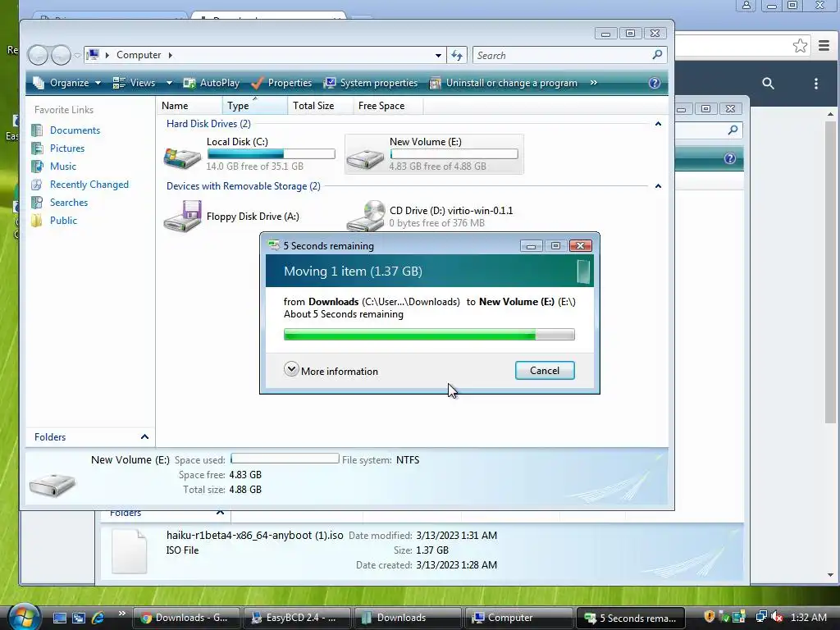Viewport: 840px width, 630px height.
Task: Click the search magnifier icon in Computer window
Action: tap(657, 55)
